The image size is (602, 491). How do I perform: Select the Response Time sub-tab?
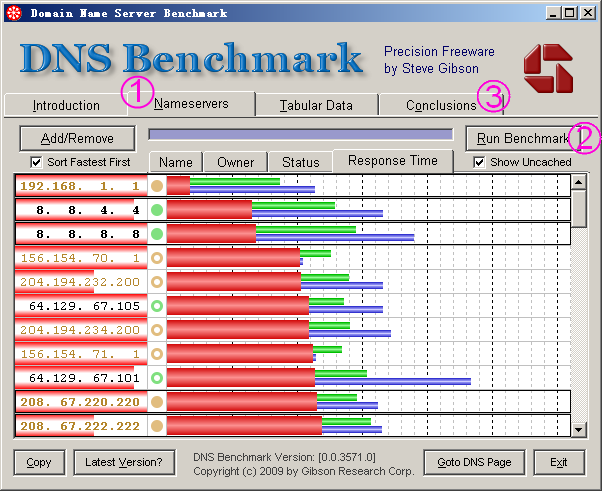click(393, 161)
